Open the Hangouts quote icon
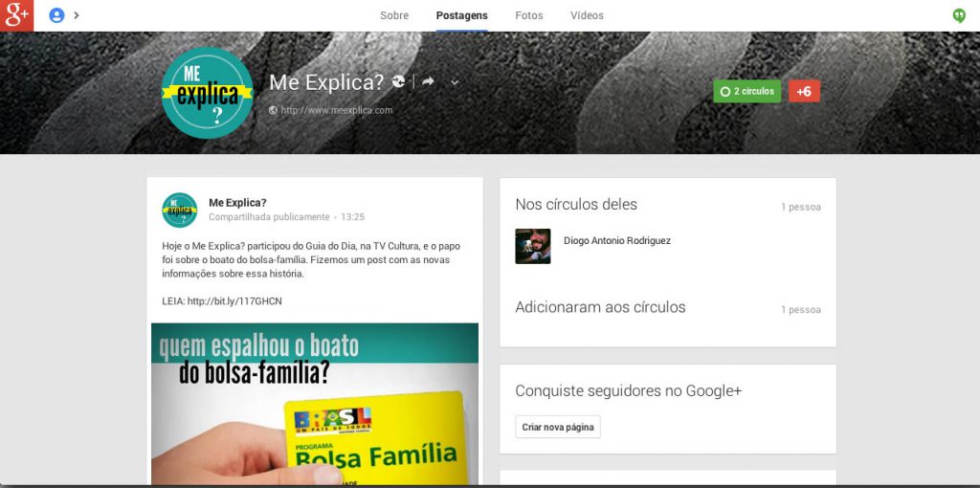 tap(959, 15)
